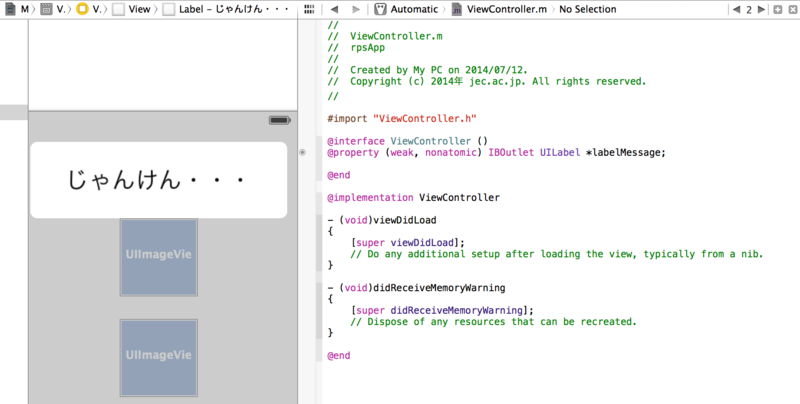Go back with the left arrow in the assistant jump bar
This screenshot has width=800, height=404.
pyautogui.click(x=334, y=9)
